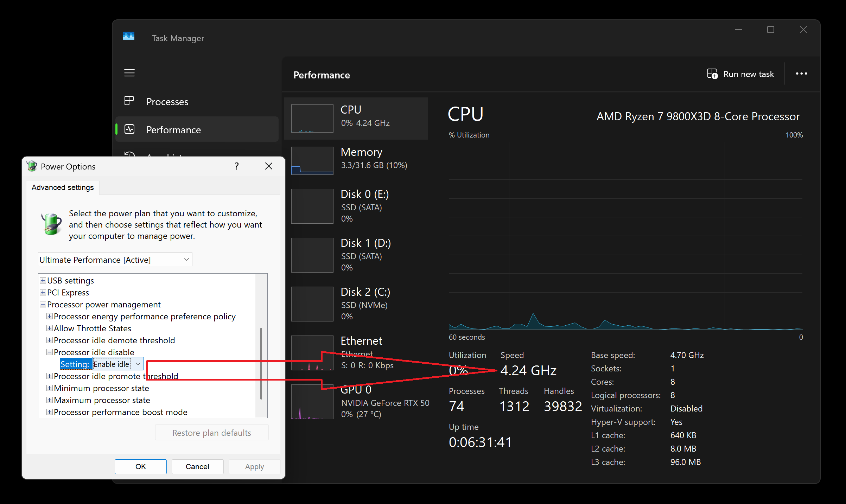
Task: Select the Disk 2 (C:) graph thumbnail
Action: point(312,304)
